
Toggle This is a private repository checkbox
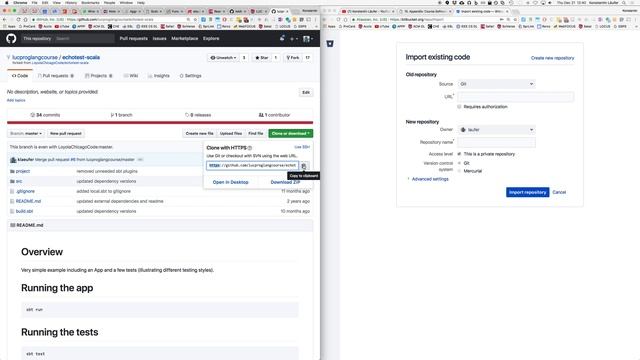pyautogui.click(x=460, y=154)
